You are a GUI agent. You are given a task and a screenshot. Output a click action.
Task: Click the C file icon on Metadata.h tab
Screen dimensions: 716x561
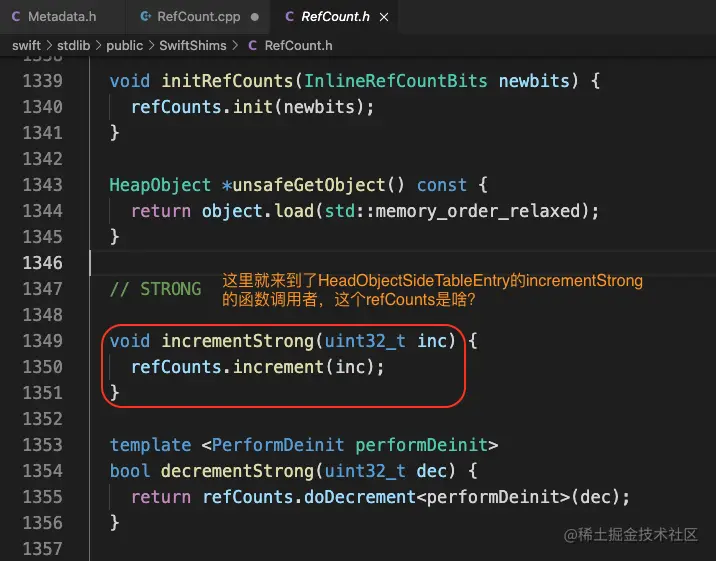point(16,17)
